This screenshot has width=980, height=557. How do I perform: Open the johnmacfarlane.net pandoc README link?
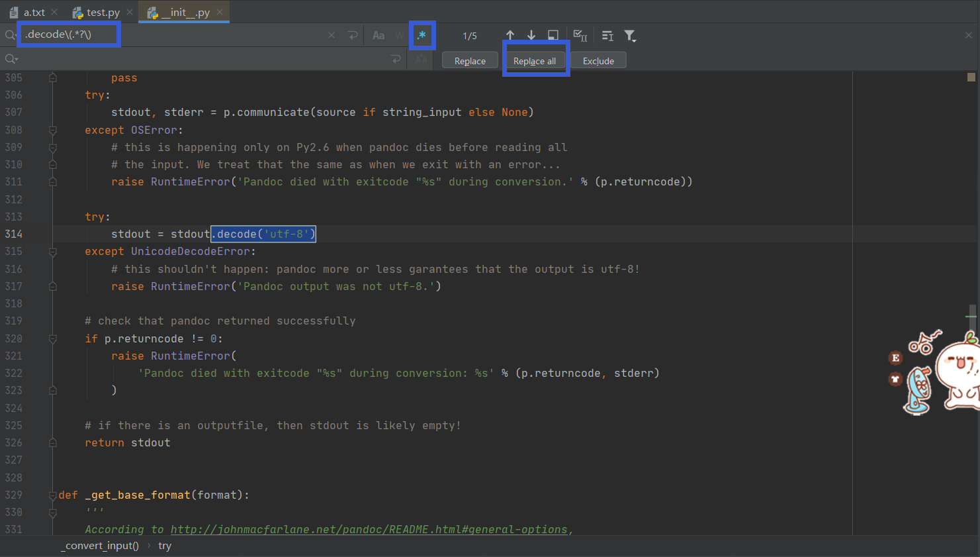coord(369,529)
